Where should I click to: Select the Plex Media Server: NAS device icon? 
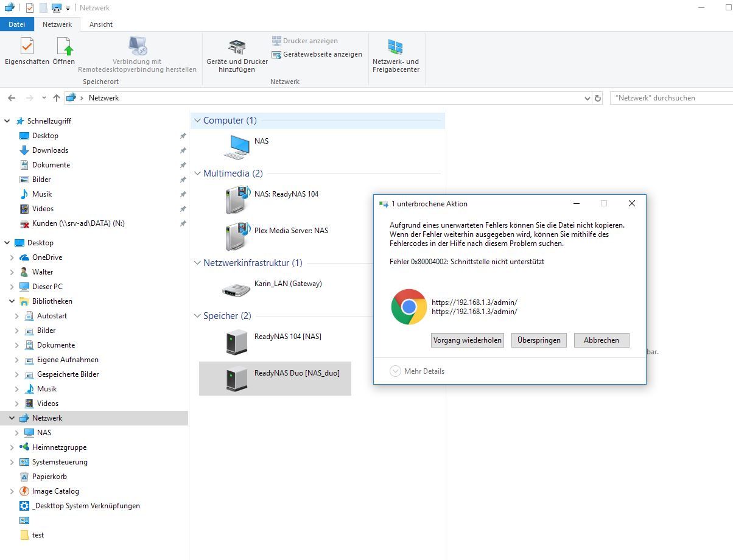(236, 234)
